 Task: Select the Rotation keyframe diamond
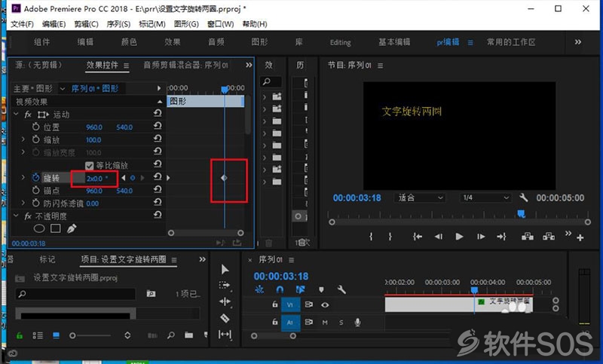point(224,178)
